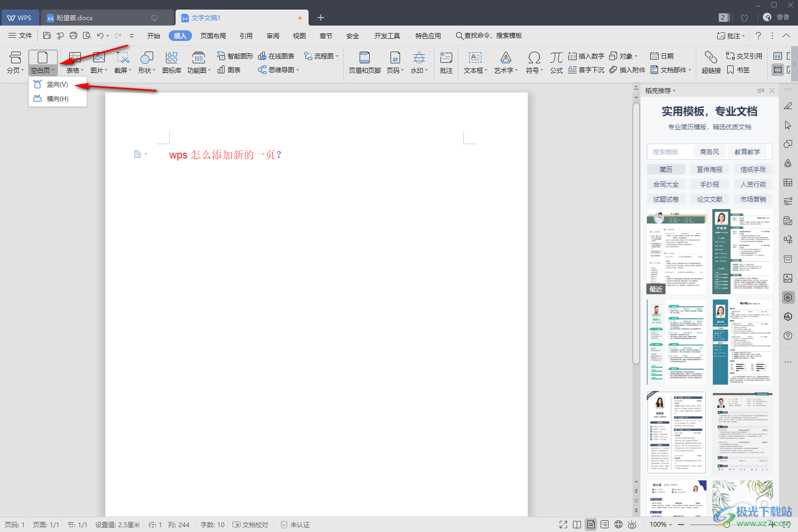798x532 pixels.
Task: Click the Function Chart (功能图) icon
Action: click(x=198, y=57)
